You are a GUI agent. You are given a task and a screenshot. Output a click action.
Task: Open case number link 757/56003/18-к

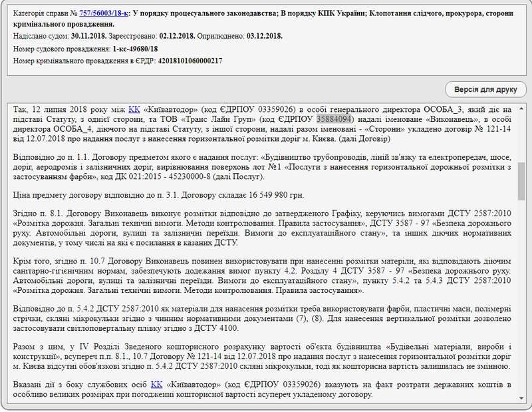point(104,13)
